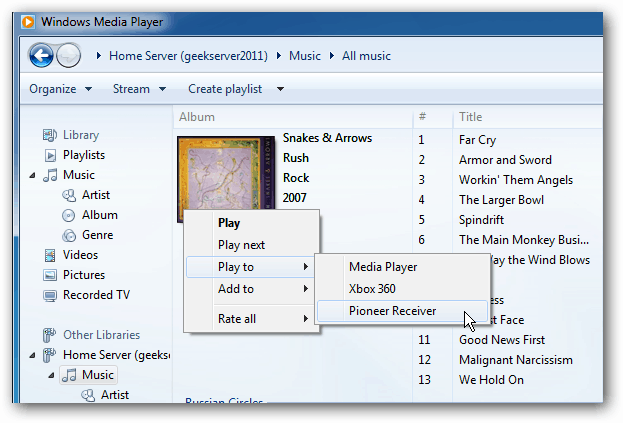The height and width of the screenshot is (423, 623).
Task: Open the Create playlist dropdown arrow
Action: [x=280, y=89]
